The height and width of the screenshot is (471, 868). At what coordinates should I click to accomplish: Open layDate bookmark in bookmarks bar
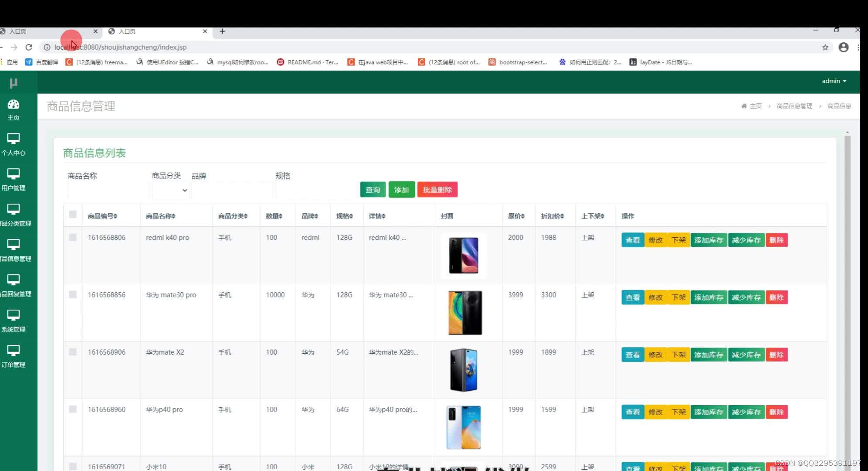[x=661, y=62]
